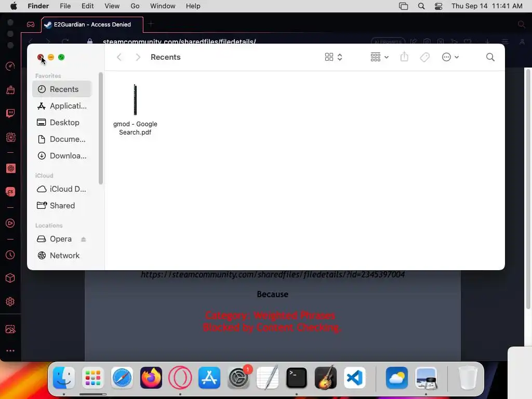Open the Edit menu

pyautogui.click(x=87, y=6)
